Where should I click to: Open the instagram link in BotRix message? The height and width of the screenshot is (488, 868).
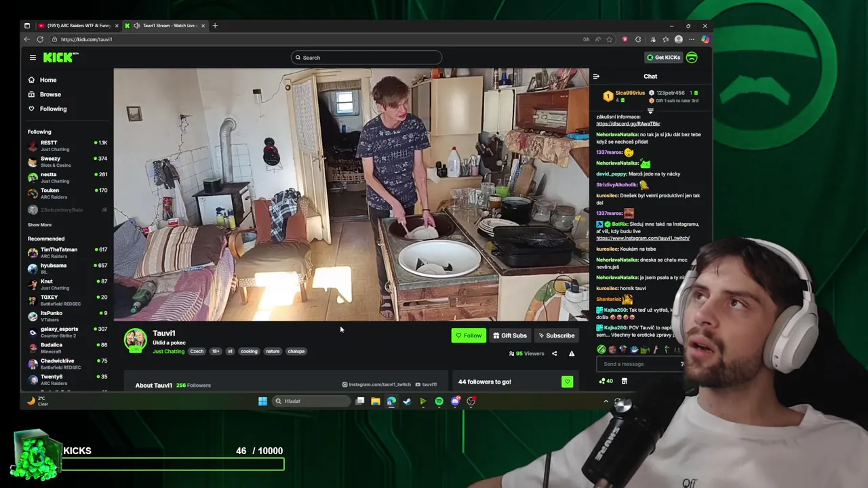tap(643, 238)
